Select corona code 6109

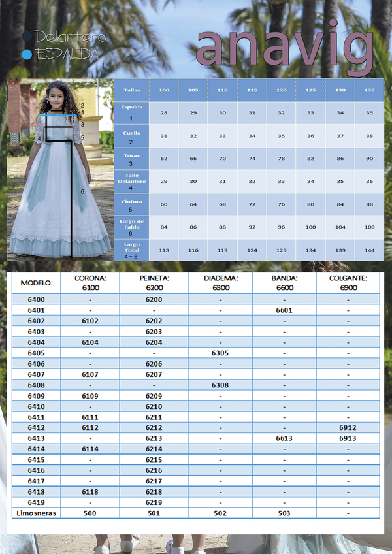click(90, 396)
